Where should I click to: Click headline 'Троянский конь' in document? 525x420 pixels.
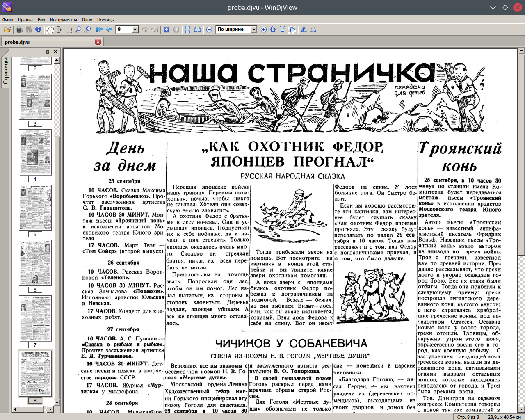coord(460,157)
